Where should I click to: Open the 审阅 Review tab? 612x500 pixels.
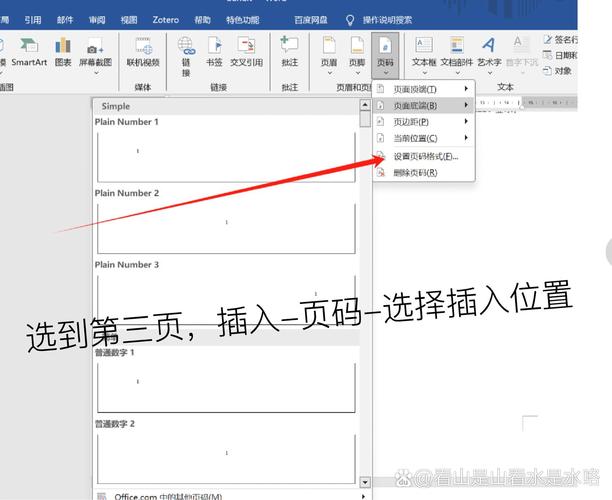pos(97,20)
